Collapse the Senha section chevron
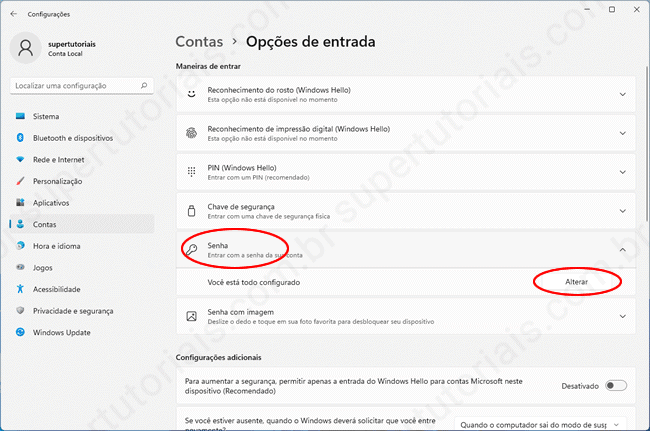650x431 pixels. click(x=623, y=250)
